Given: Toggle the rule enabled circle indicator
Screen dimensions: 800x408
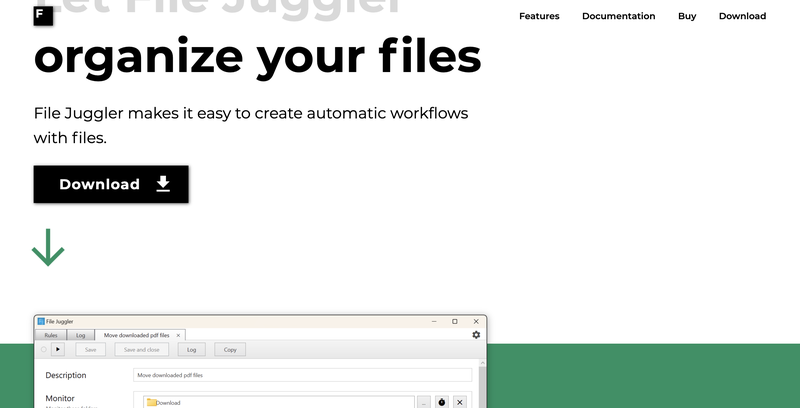Looking at the screenshot, I should tap(43, 349).
